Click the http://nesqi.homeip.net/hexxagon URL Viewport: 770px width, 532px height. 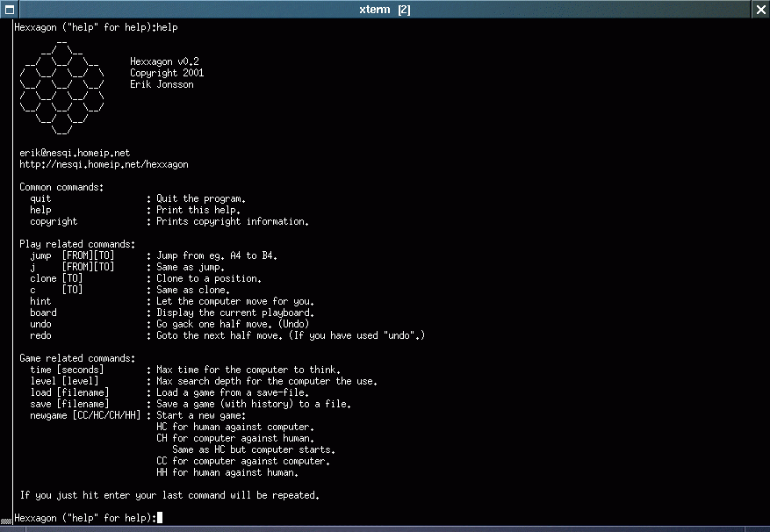coord(104,164)
